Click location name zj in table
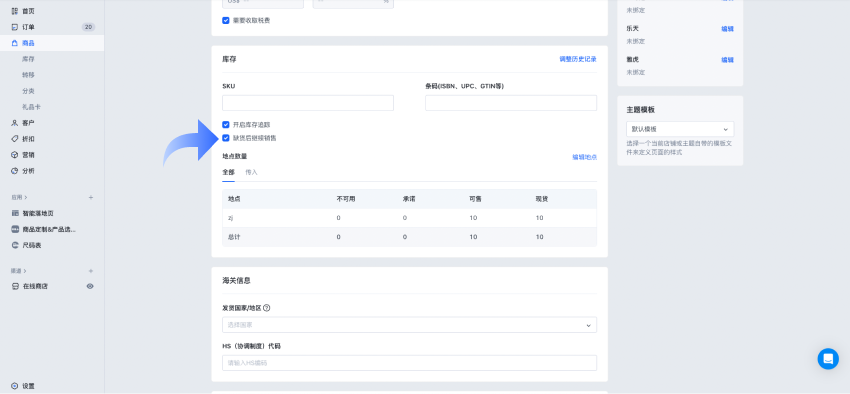The height and width of the screenshot is (394, 850). click(230, 218)
